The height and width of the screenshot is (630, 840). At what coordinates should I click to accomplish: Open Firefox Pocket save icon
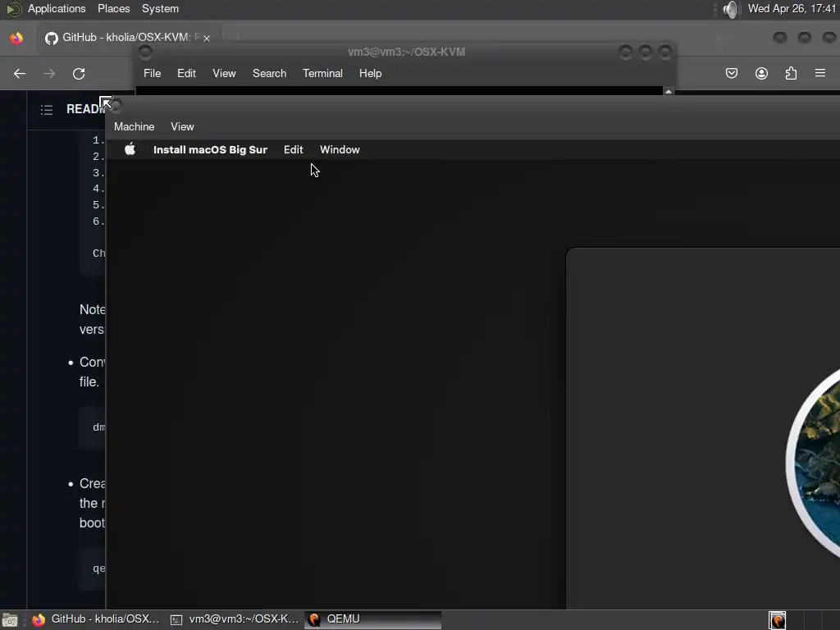click(731, 73)
